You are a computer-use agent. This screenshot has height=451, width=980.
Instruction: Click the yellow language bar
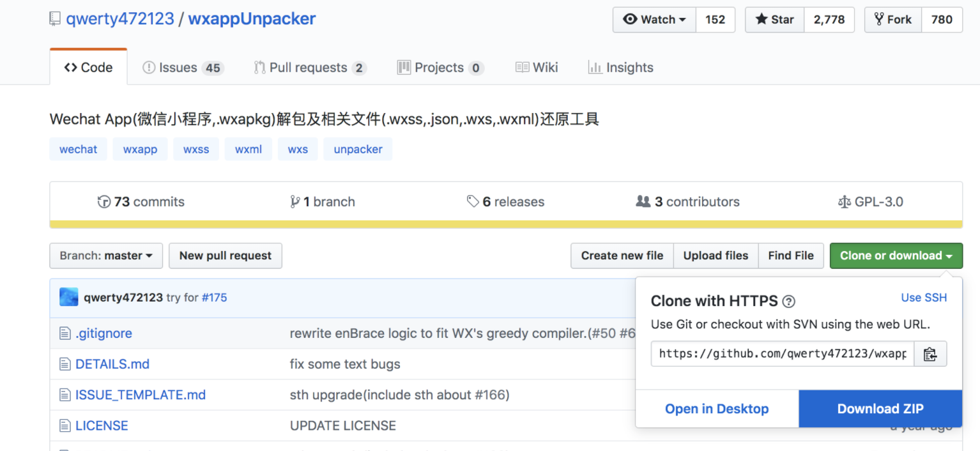(506, 224)
